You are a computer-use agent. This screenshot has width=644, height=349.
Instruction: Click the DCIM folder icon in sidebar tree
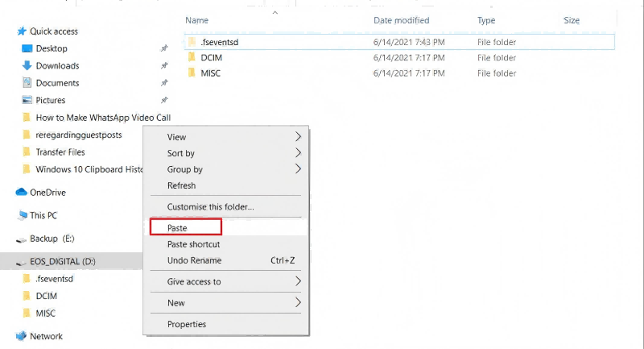(27, 296)
